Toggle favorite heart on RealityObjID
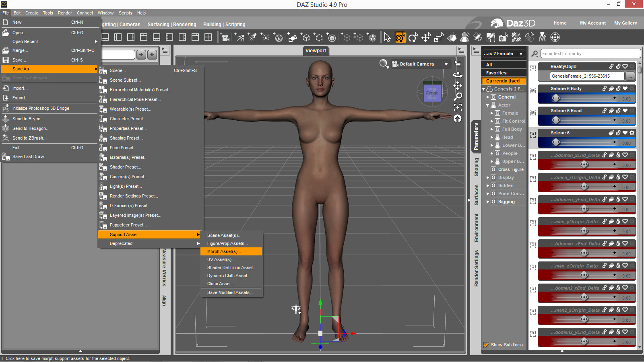This screenshot has width=644, height=362. (625, 66)
